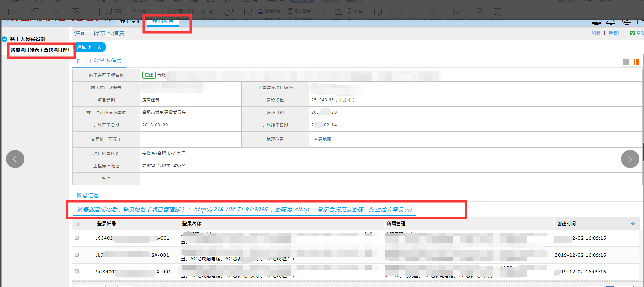The width and height of the screenshot is (644, 287).
Task: Click the 刷新 link
Action: point(596,33)
